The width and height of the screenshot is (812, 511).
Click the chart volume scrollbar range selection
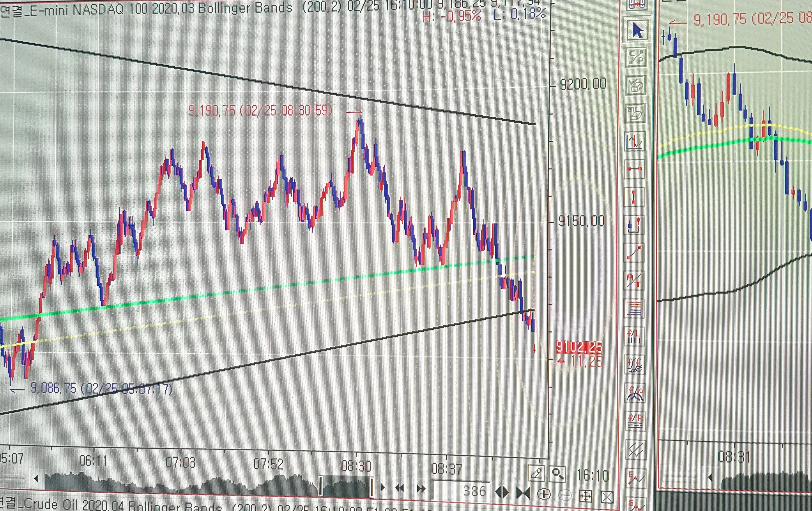[346, 486]
